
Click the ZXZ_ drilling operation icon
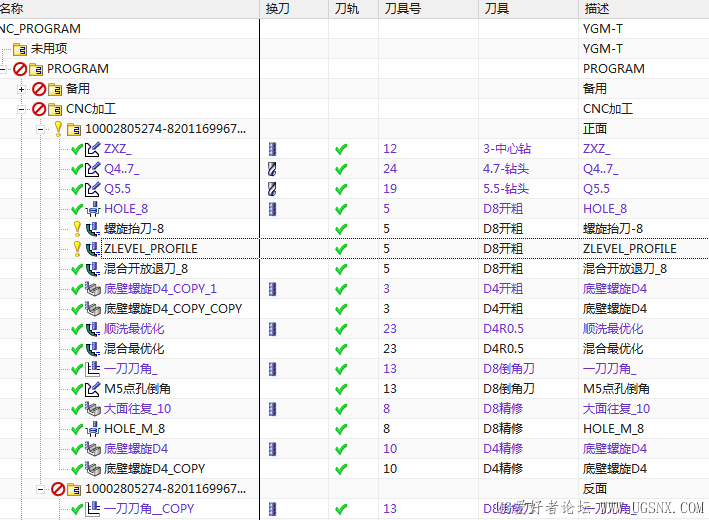93,149
